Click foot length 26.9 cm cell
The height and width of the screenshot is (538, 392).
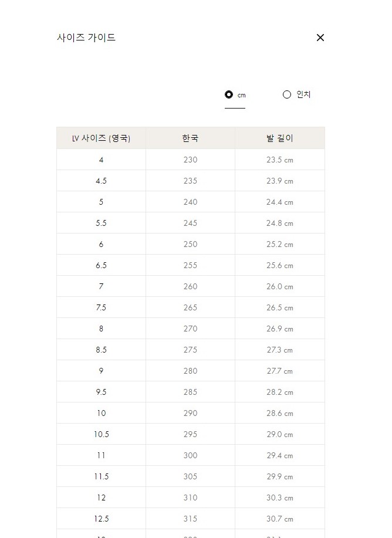pos(280,329)
